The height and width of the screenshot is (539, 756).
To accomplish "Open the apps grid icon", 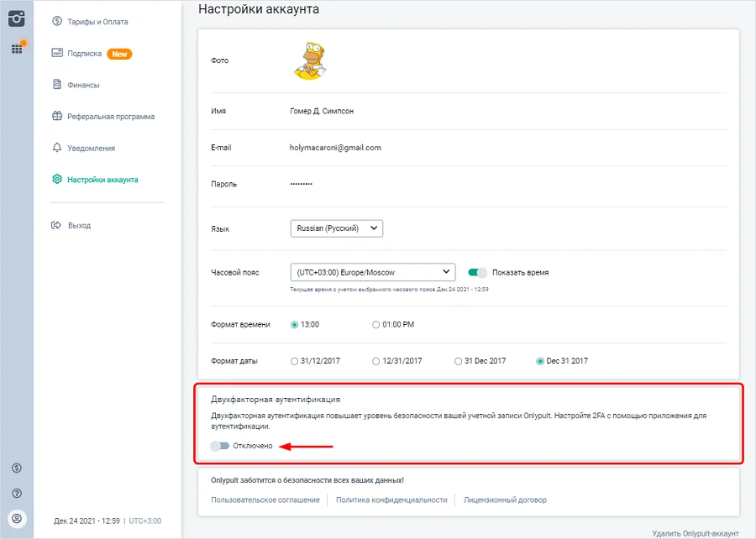I will click(x=17, y=49).
